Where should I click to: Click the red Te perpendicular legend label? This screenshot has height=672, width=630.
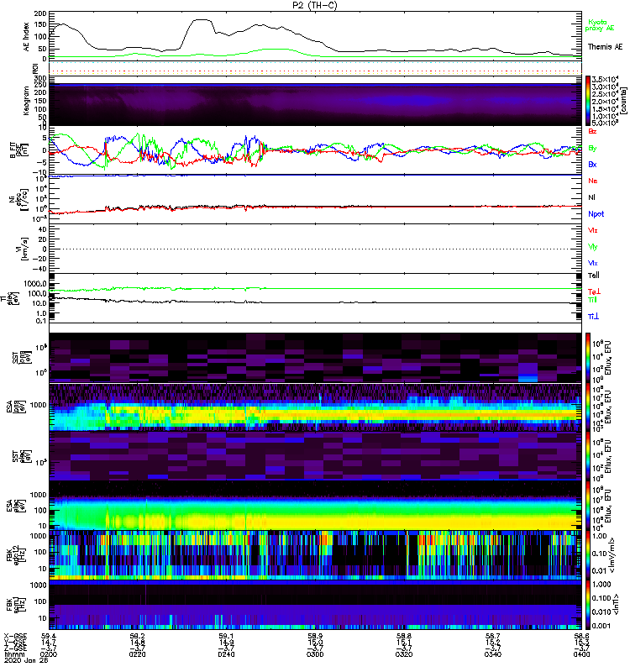point(594,291)
